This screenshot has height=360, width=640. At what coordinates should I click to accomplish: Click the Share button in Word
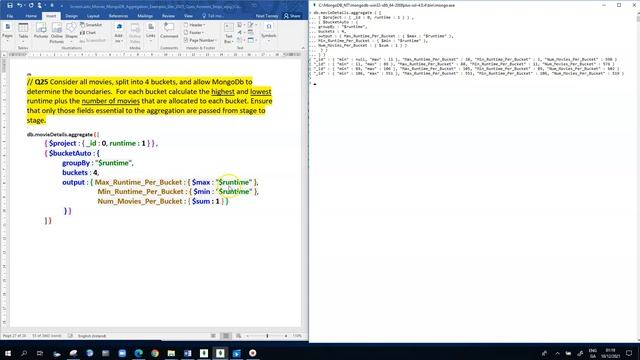click(x=292, y=16)
